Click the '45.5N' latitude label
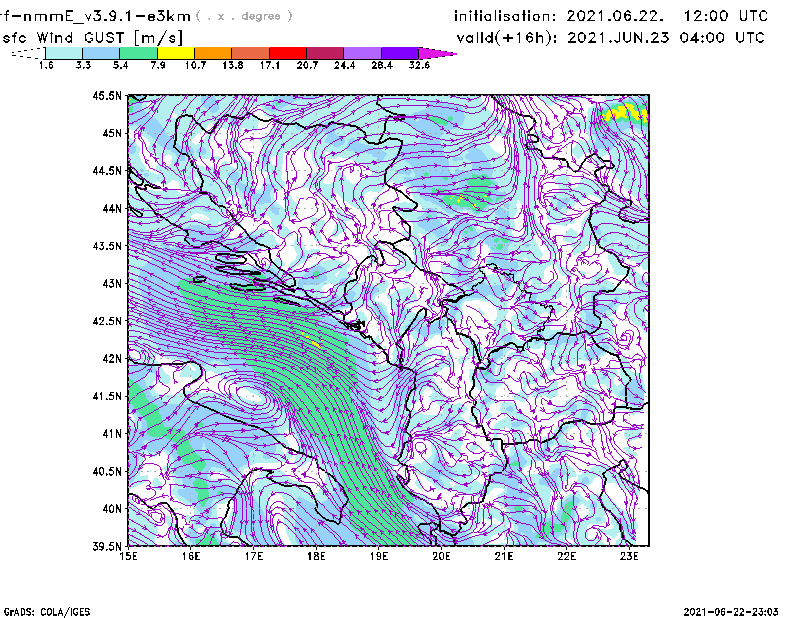The image size is (800, 618). coord(107,95)
